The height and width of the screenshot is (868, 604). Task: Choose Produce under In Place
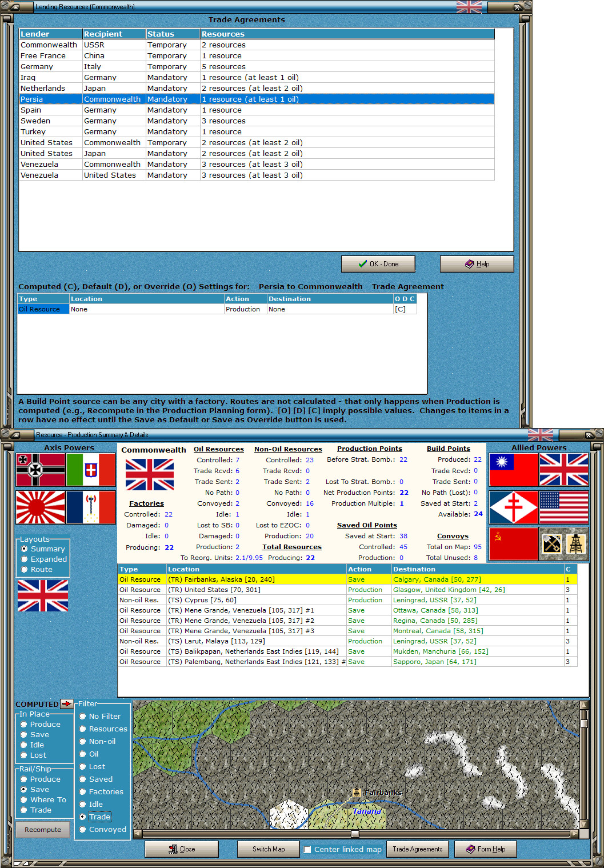(40, 724)
